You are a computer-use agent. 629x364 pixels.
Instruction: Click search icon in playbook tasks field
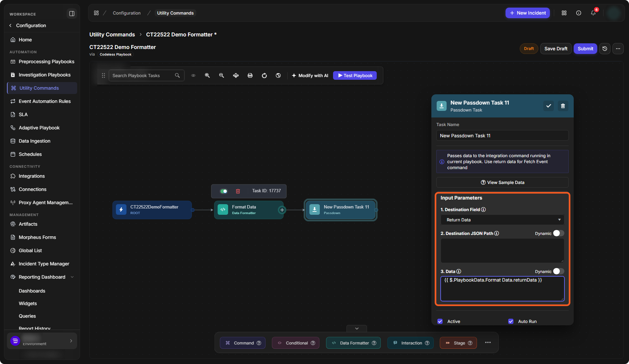click(177, 75)
